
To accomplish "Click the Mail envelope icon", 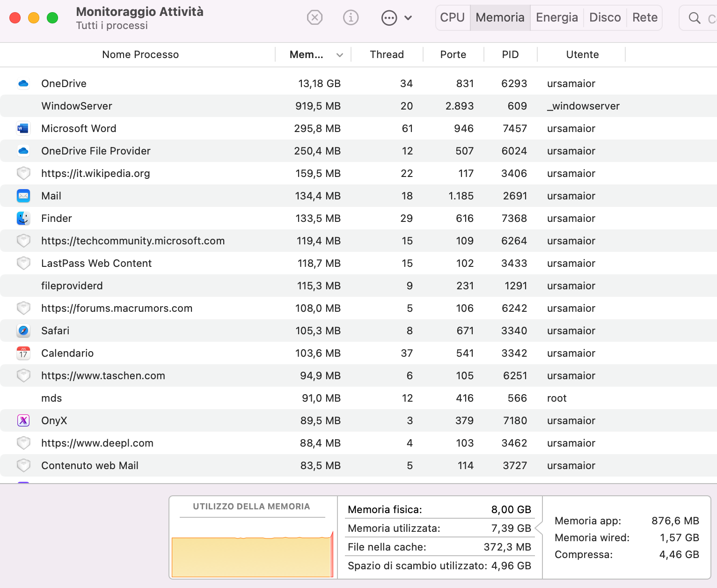I will [23, 196].
